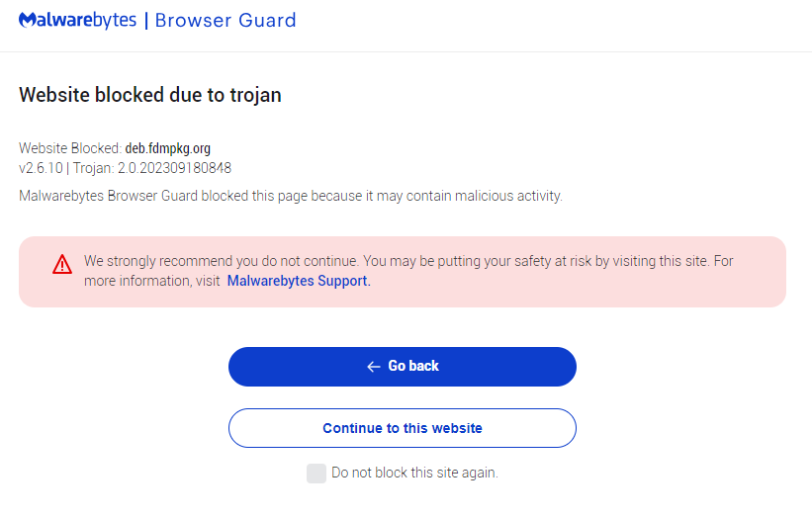Open the Malwarebytes Support link
812x519 pixels.
click(299, 281)
